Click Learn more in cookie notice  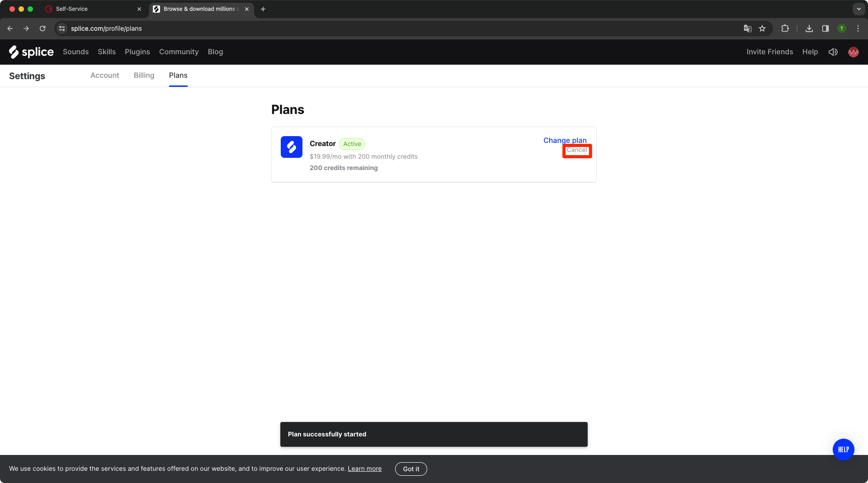364,469
